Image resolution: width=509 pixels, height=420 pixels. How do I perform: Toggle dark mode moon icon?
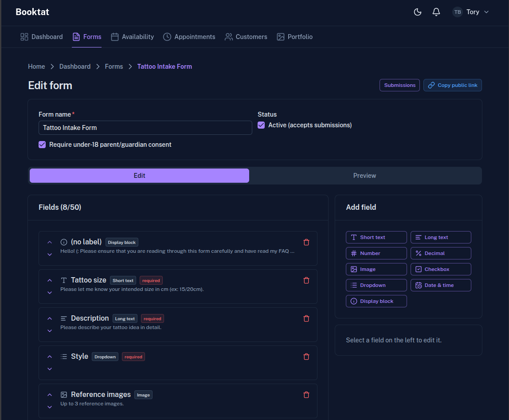[x=418, y=12]
